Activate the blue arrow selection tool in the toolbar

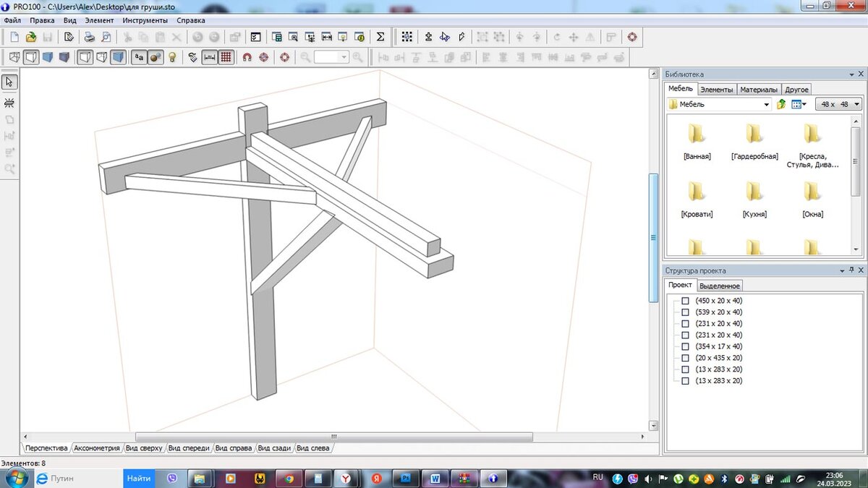point(445,37)
